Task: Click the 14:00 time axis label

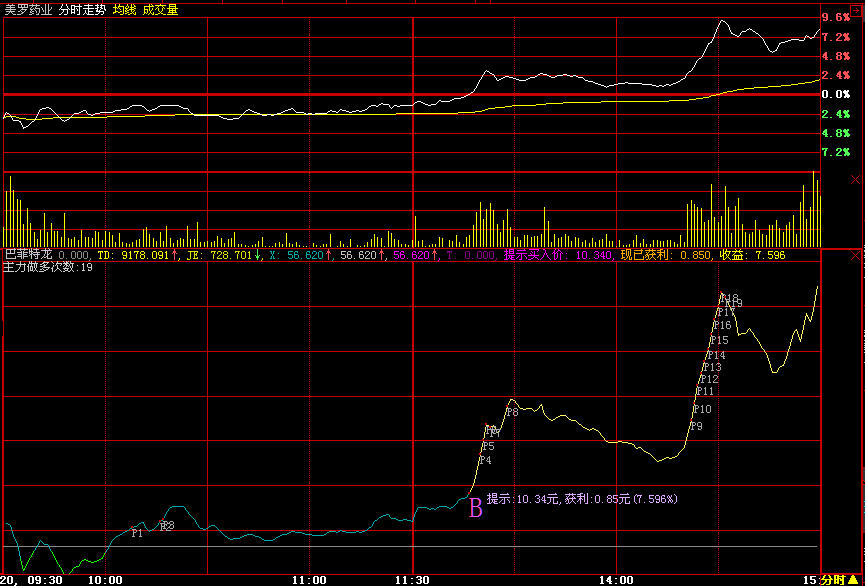Action: pyautogui.click(x=616, y=579)
